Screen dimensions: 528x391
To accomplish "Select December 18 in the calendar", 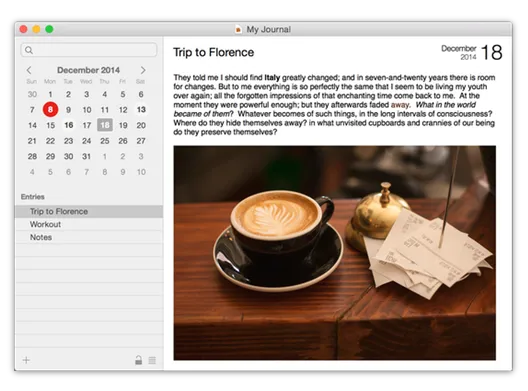I will (x=105, y=125).
